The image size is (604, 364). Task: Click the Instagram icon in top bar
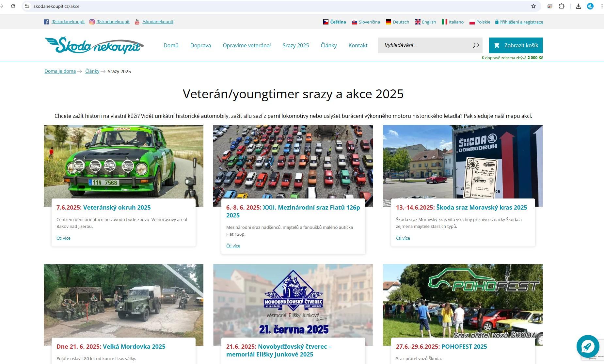92,22
